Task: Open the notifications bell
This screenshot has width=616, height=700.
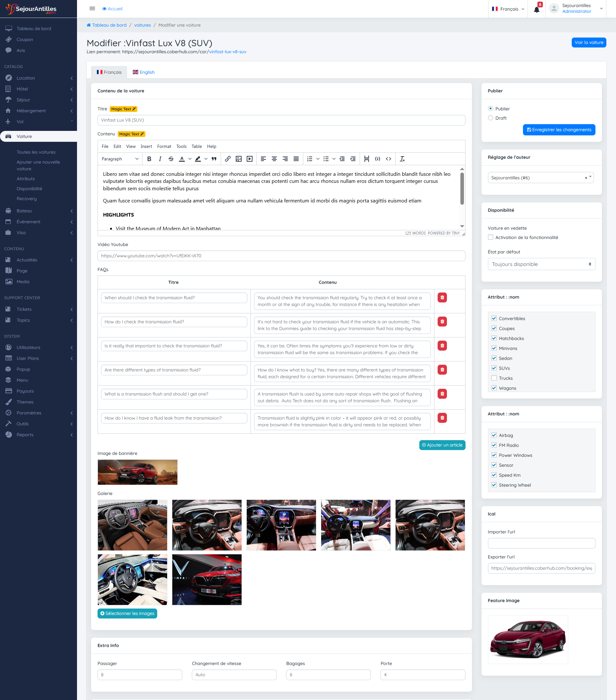Action: tap(536, 9)
